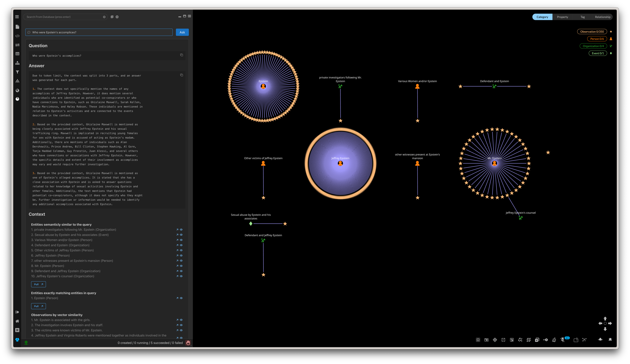Click the swap arrows sidebar icon
Screen dimensions: 630x364
[17, 45]
